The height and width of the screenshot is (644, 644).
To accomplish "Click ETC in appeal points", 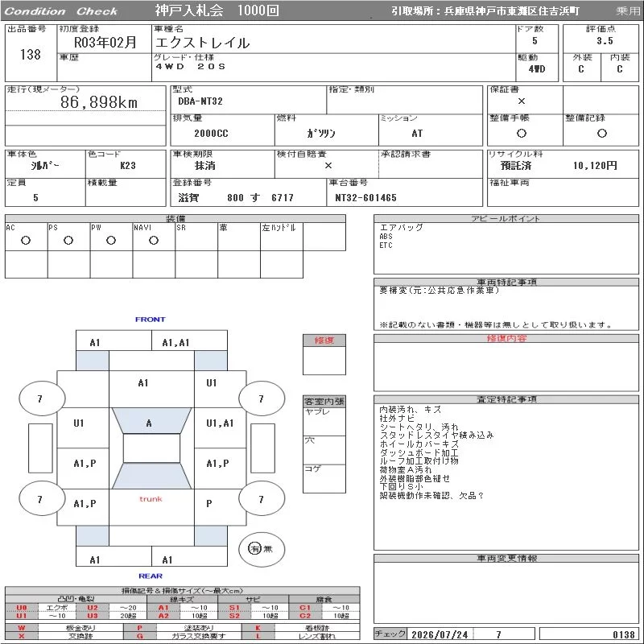I will [x=386, y=246].
